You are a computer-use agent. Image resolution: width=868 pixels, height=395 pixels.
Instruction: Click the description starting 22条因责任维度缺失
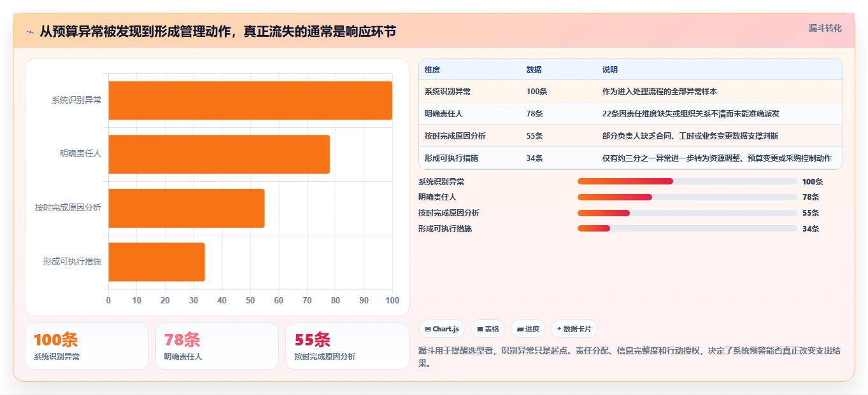[691, 114]
